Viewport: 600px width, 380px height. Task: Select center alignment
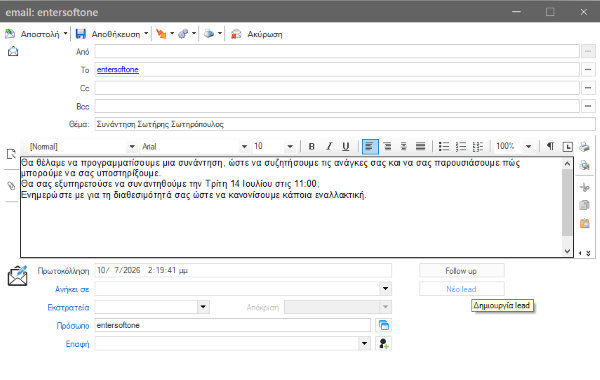[x=404, y=147]
